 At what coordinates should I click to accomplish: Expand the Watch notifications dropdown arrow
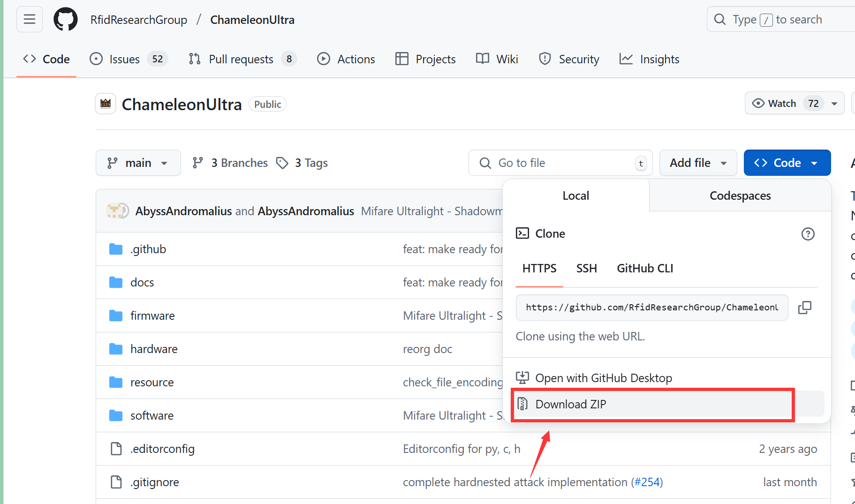click(x=834, y=104)
